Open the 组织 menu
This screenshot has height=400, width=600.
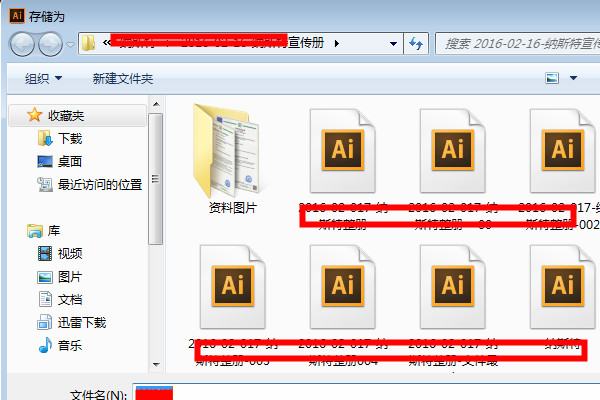pos(43,78)
